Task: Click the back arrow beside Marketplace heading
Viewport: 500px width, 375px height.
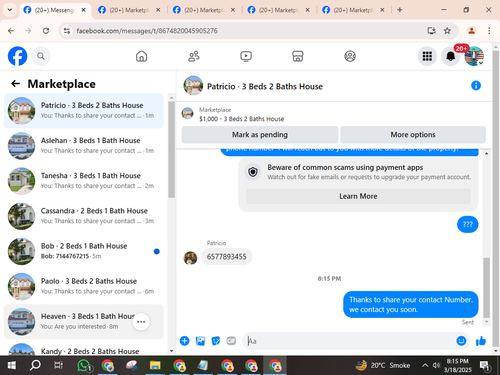Action: tap(15, 84)
